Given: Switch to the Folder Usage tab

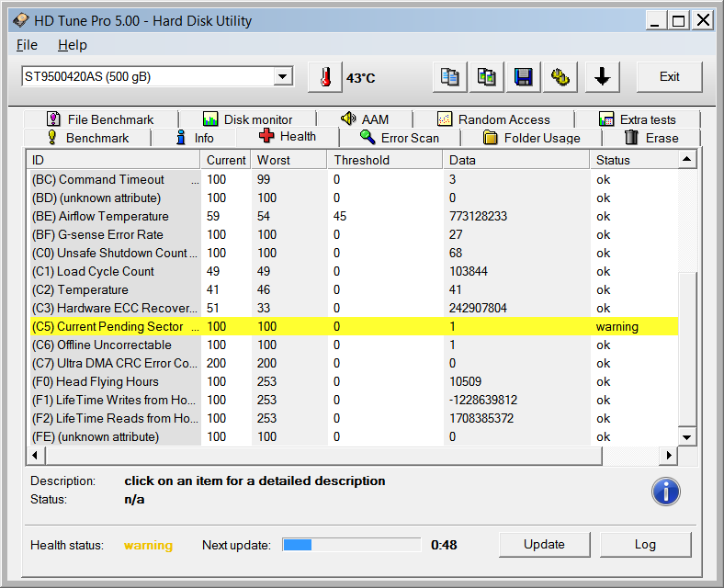Looking at the screenshot, I should click(x=531, y=138).
